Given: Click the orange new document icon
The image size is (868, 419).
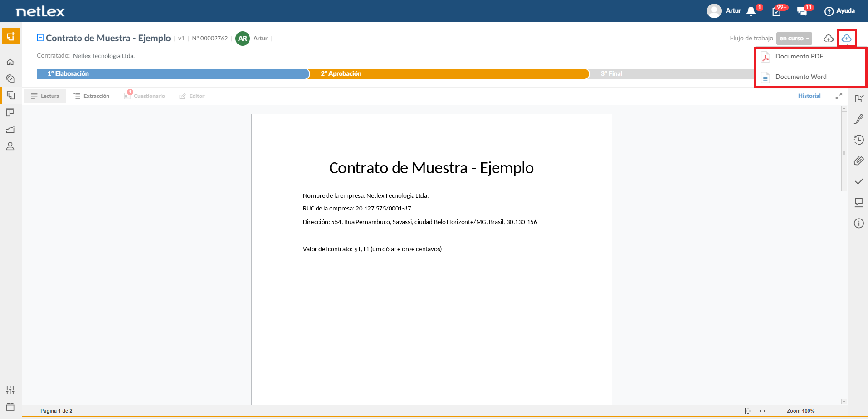Looking at the screenshot, I should [x=11, y=36].
